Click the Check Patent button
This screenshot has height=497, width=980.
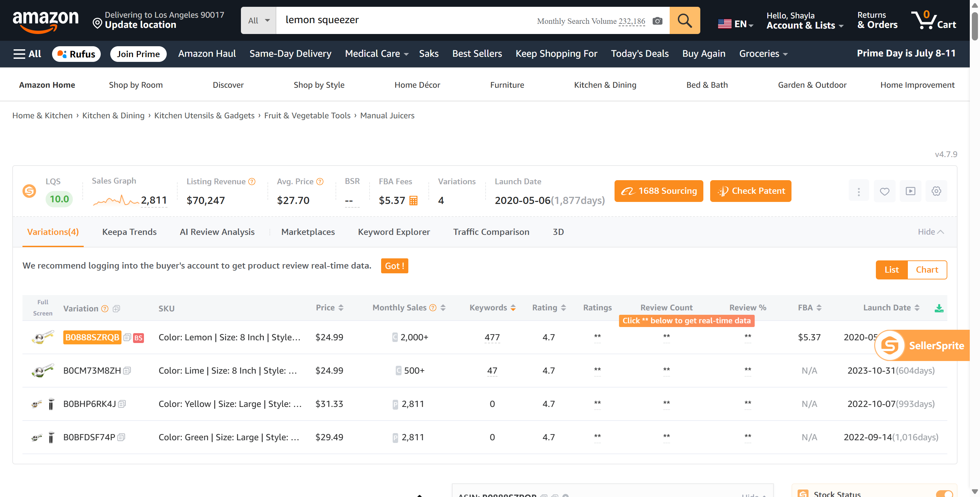click(x=750, y=191)
